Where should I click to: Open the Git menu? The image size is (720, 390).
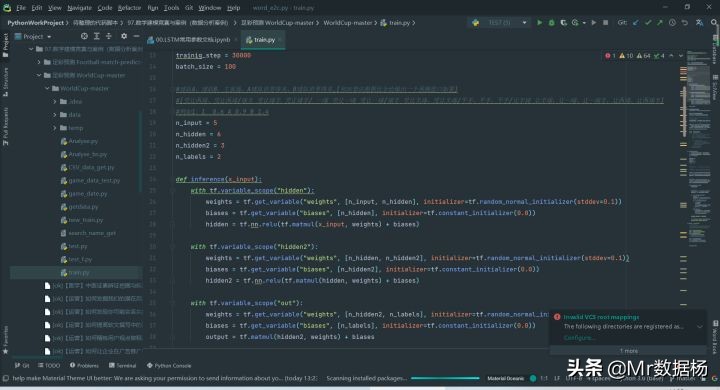tap(189, 8)
